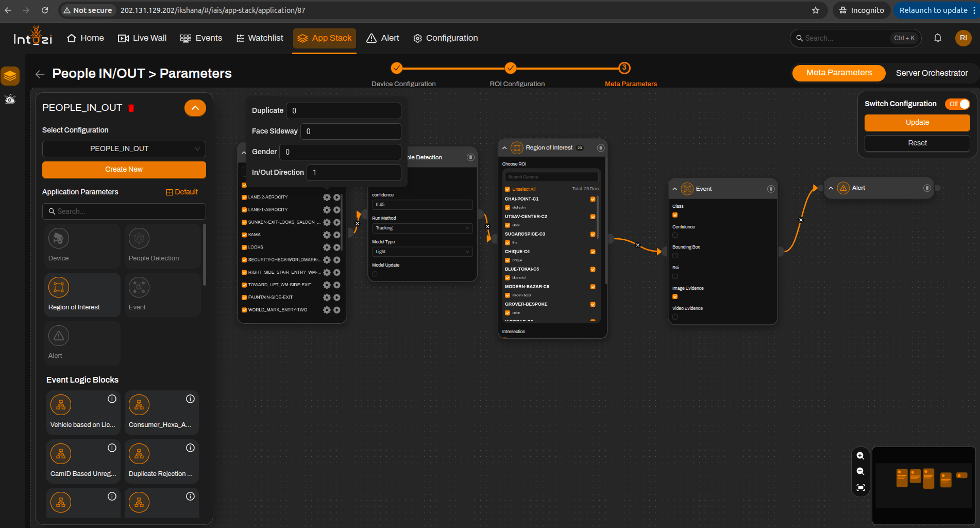980x528 pixels.
Task: Zoom out on the canvas
Action: click(860, 471)
